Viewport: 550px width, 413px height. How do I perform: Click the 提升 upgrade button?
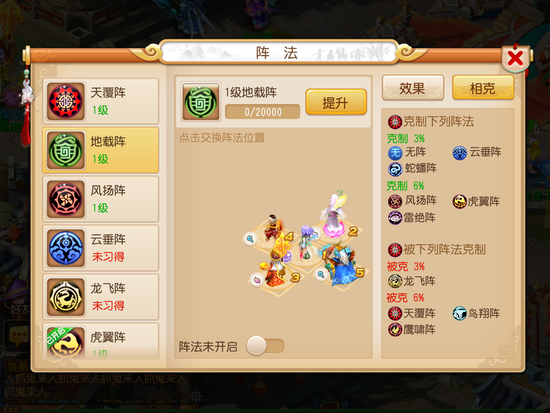[336, 102]
